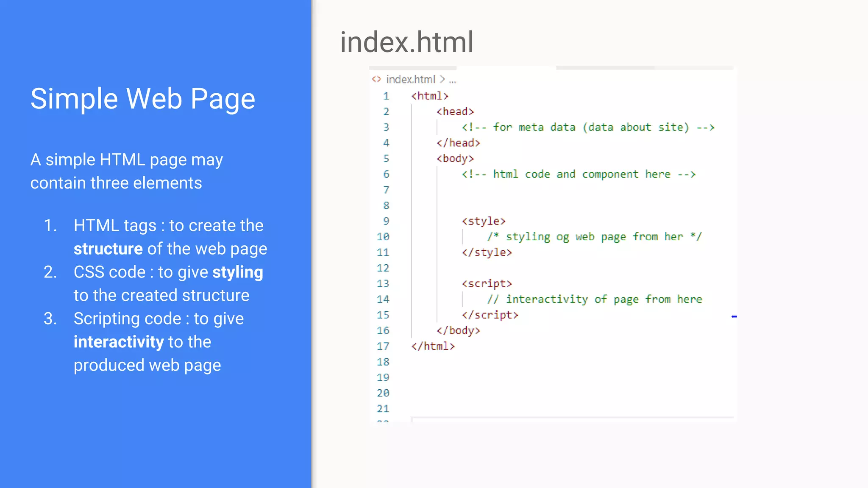
Task: Click the opening <script> tag
Action: [487, 284]
